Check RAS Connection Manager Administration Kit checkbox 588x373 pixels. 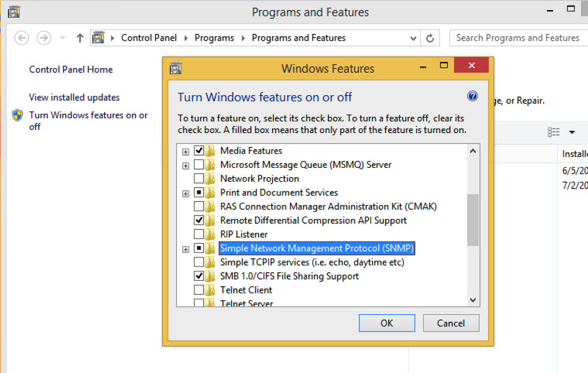pos(199,206)
